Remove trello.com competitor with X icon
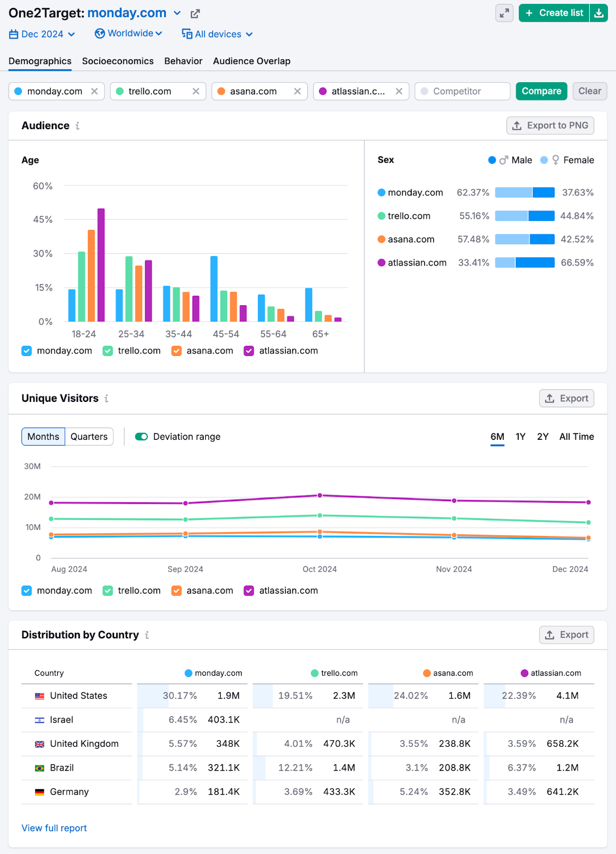 196,91
